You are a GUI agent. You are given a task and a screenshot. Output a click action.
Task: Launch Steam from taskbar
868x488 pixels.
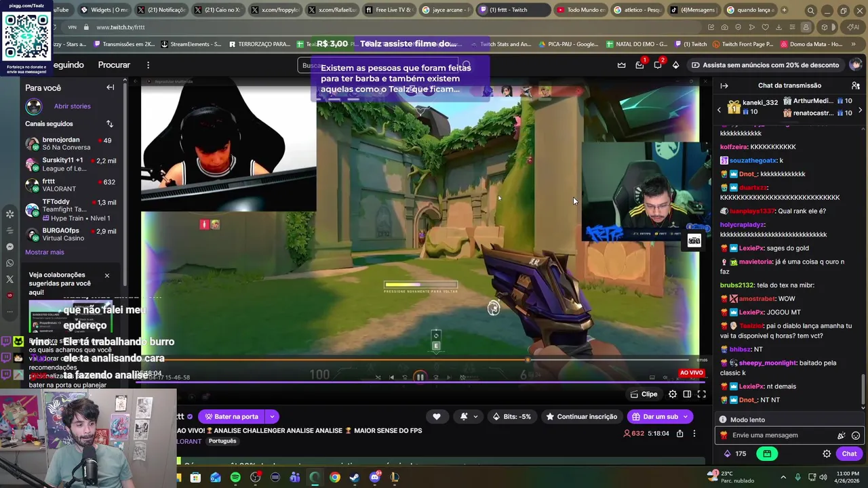[x=355, y=477]
